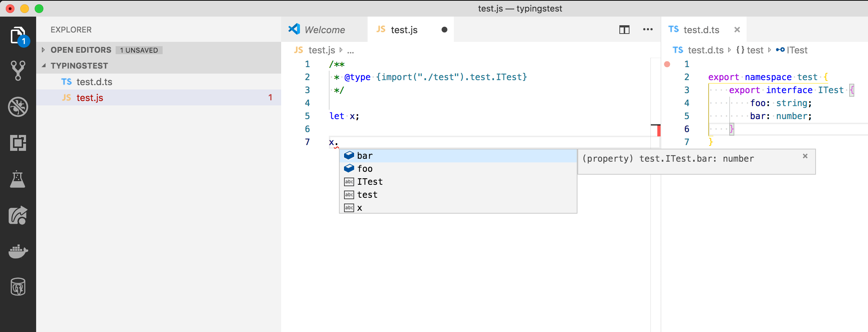Image resolution: width=868 pixels, height=332 pixels.
Task: Open the Explorer view in activity bar
Action: 18,35
